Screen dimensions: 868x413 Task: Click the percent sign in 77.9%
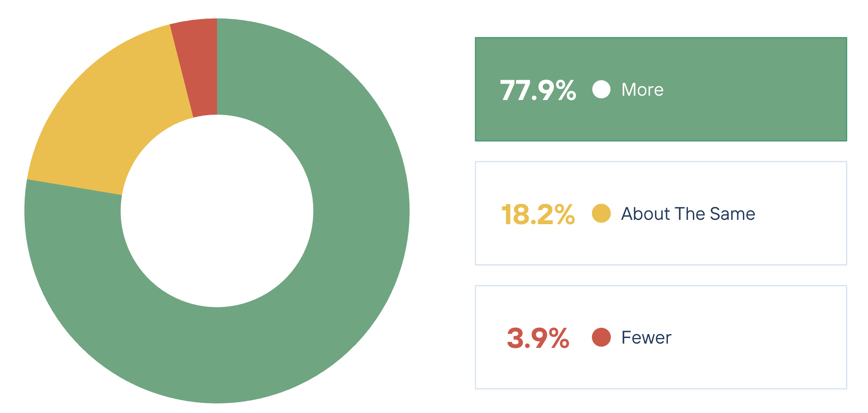pos(566,91)
